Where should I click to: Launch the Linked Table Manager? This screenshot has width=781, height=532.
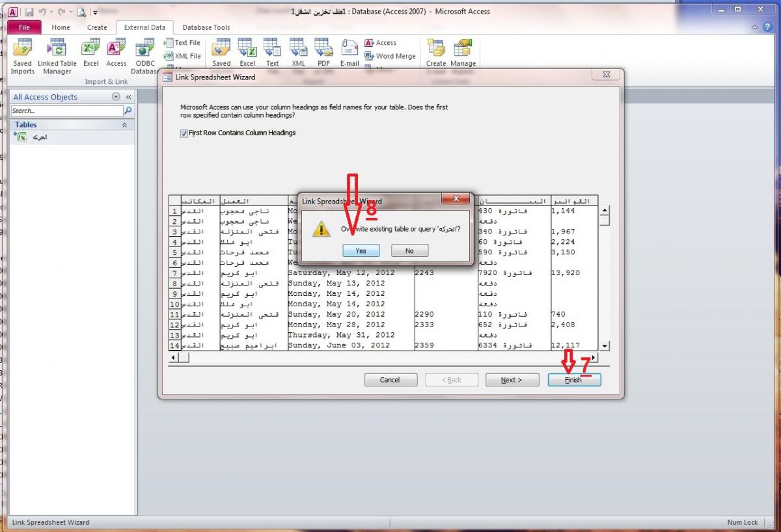pos(57,56)
